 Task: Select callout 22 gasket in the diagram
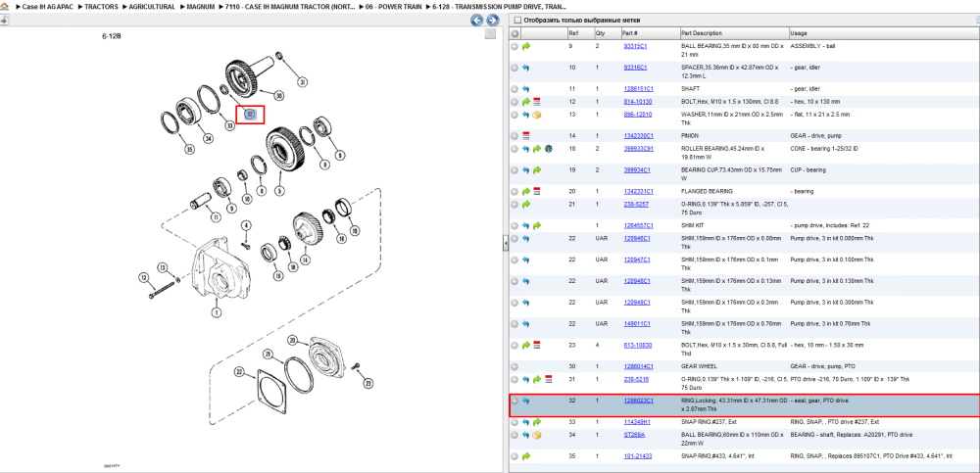(x=238, y=372)
